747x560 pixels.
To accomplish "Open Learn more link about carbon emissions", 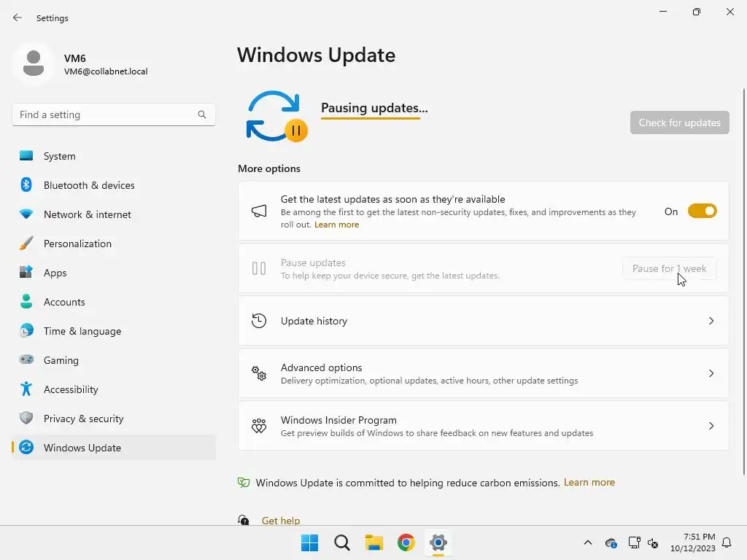I will coord(589,483).
